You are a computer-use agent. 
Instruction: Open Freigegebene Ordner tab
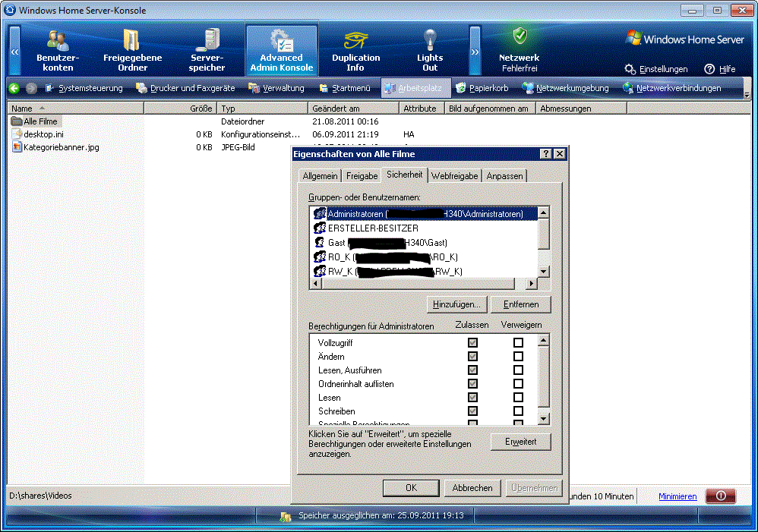pos(132,50)
